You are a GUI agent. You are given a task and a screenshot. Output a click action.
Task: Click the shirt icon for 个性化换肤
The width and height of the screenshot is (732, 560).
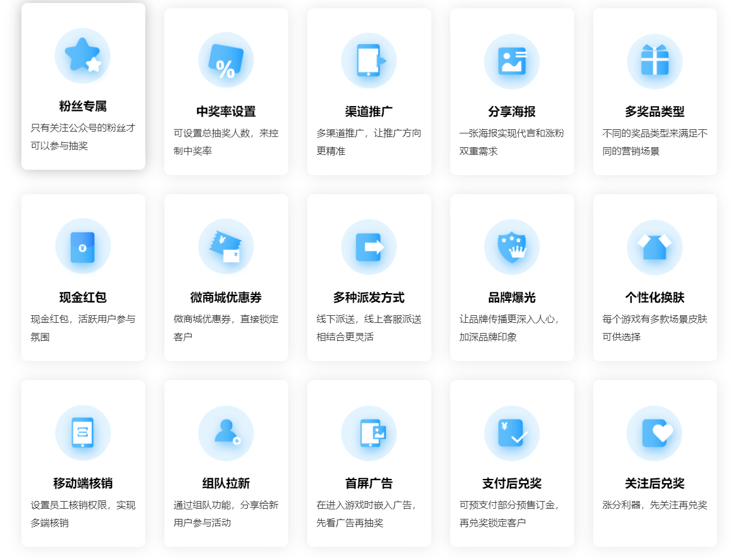[x=655, y=247]
